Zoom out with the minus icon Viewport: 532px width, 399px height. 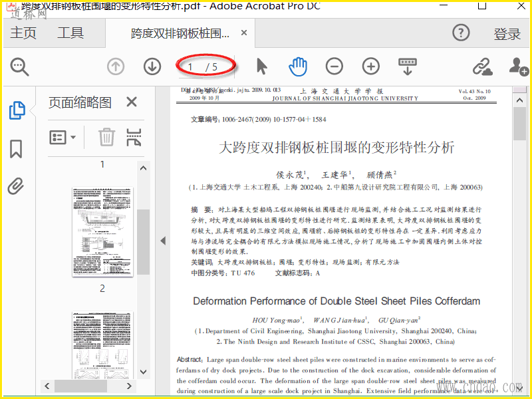pyautogui.click(x=334, y=66)
